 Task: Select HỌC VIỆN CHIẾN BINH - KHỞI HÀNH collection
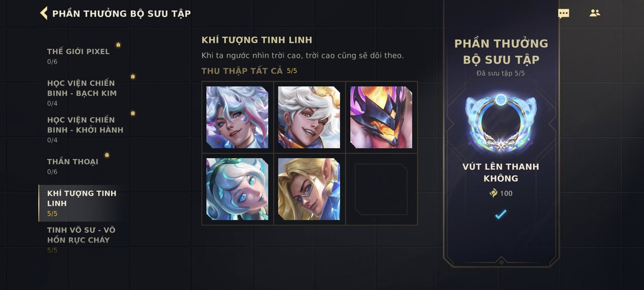(x=85, y=129)
